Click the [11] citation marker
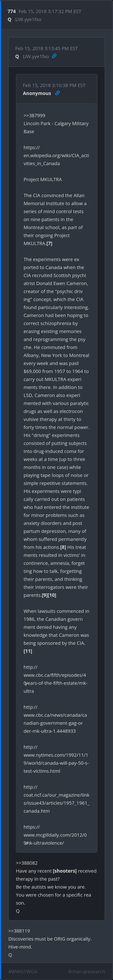Image resolution: width=113 pixels, height=980 pixels. click(x=28, y=651)
